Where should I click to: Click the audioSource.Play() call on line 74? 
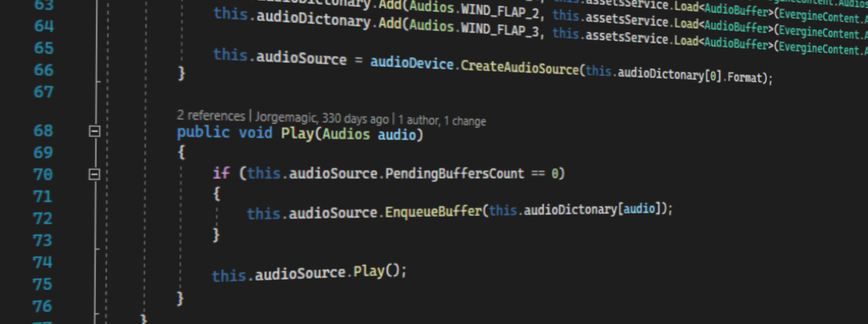coord(369,273)
